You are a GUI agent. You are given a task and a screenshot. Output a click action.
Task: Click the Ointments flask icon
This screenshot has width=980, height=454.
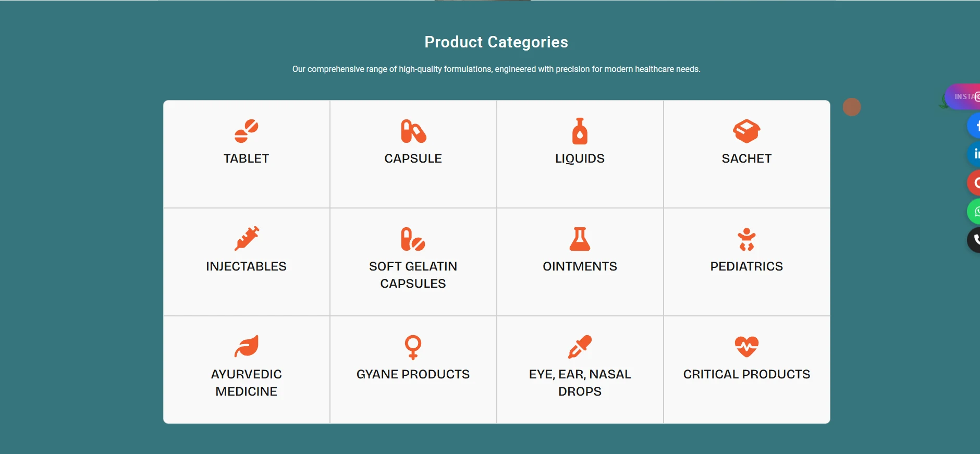(580, 239)
